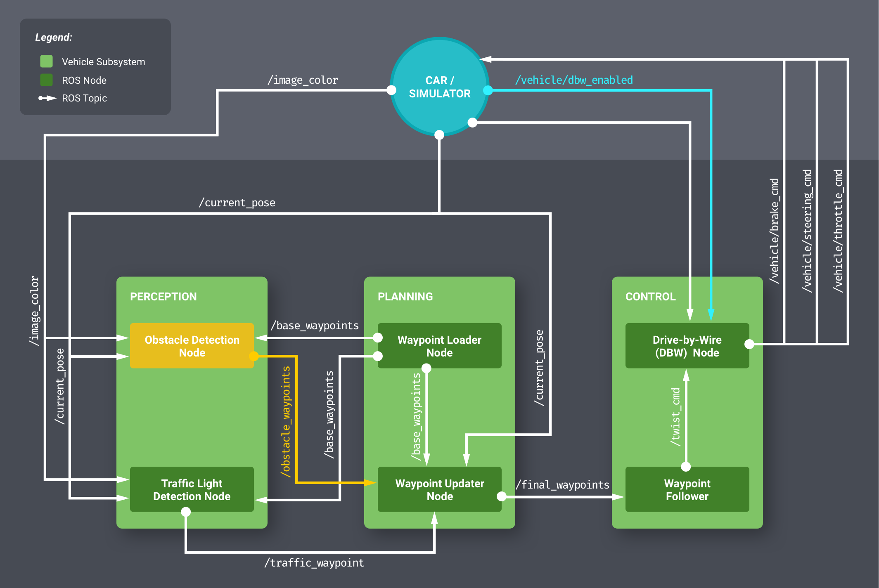Click the ROS Topic arrow legend icon
Image resolution: width=879 pixels, height=588 pixels.
tap(47, 98)
